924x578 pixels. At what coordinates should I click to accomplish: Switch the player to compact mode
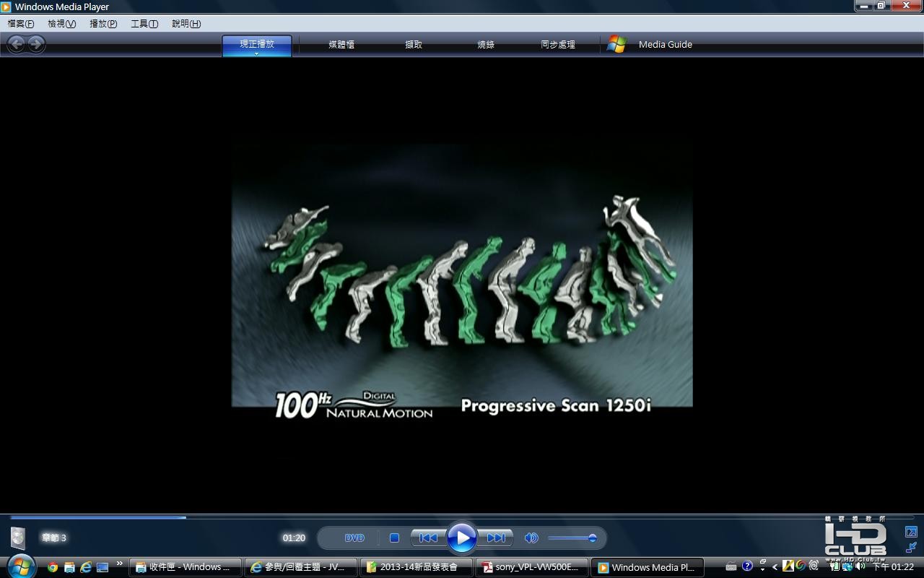[911, 548]
